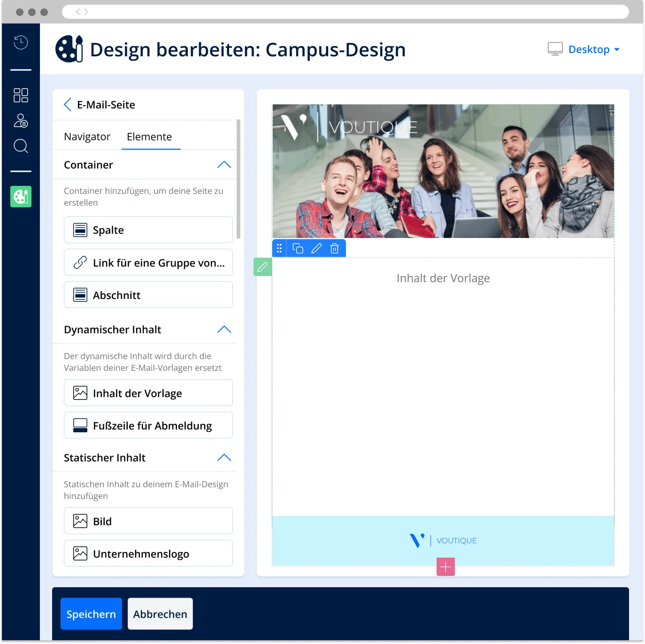645x644 pixels.
Task: Click the green pencil edit tab on canvas
Action: tap(262, 267)
